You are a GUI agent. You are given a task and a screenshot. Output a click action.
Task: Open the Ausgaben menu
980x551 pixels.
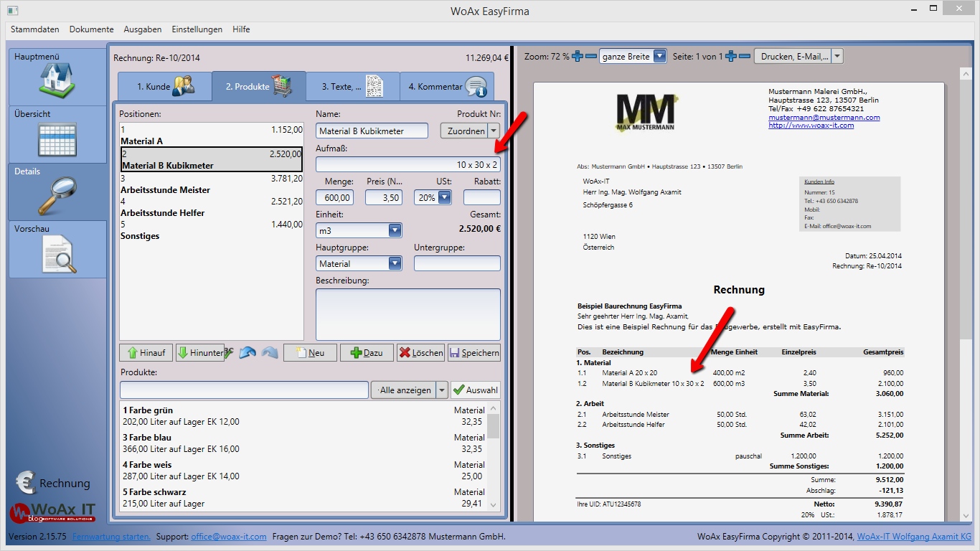coord(143,29)
